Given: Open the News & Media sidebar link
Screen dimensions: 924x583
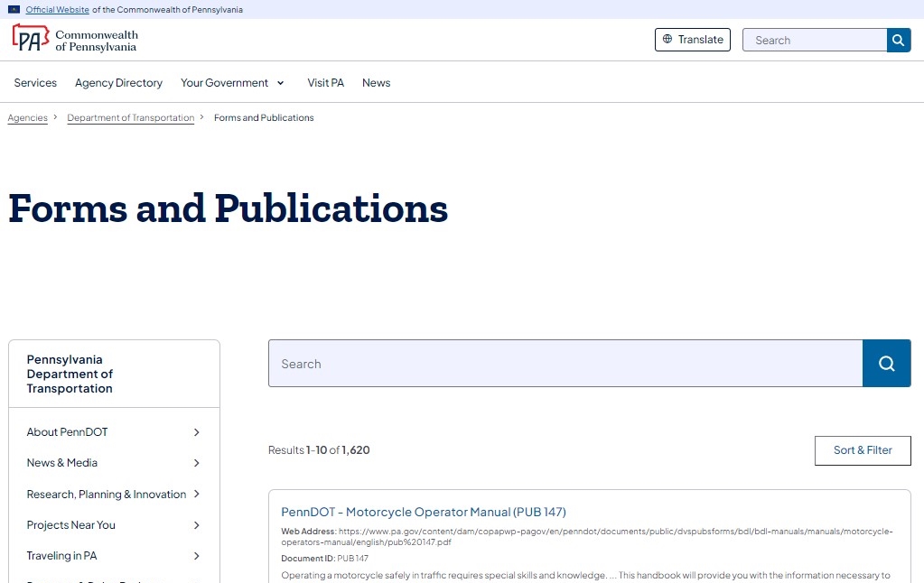Looking at the screenshot, I should pyautogui.click(x=62, y=463).
